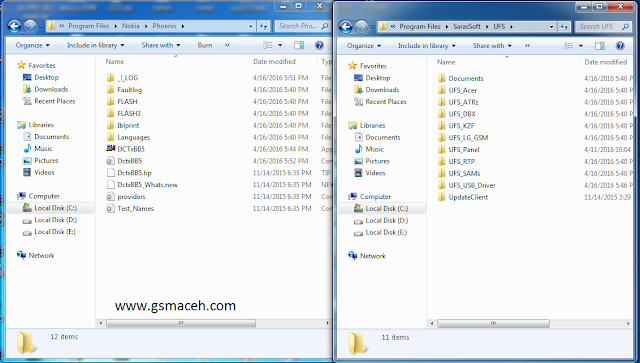Viewport: 640px width, 363px height.
Task: Select the UFS_LG_GSM folder
Action: [x=468, y=138]
